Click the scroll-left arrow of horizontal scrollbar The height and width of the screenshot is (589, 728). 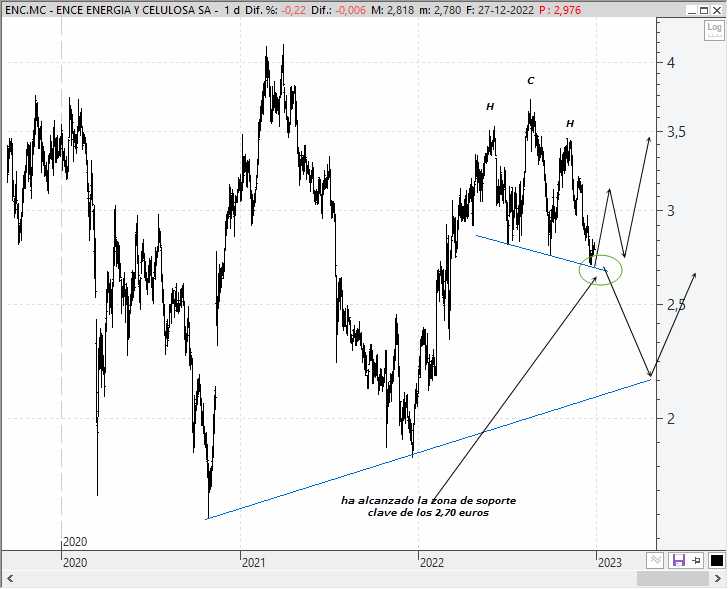pos(10,578)
